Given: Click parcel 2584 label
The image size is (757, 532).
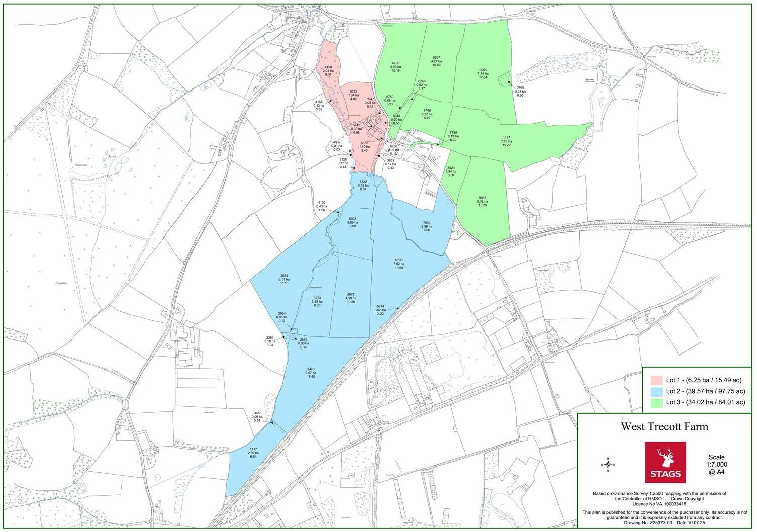Looking at the screenshot, I should (x=283, y=280).
